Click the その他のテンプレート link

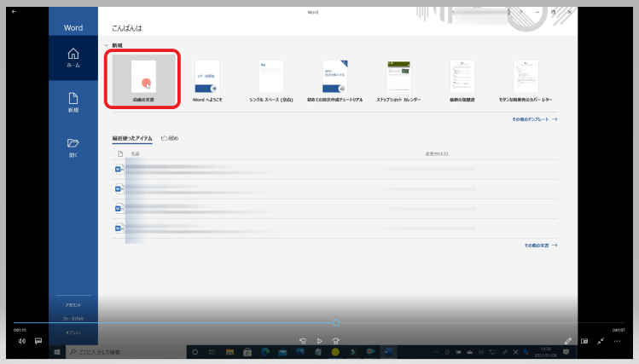click(x=535, y=119)
